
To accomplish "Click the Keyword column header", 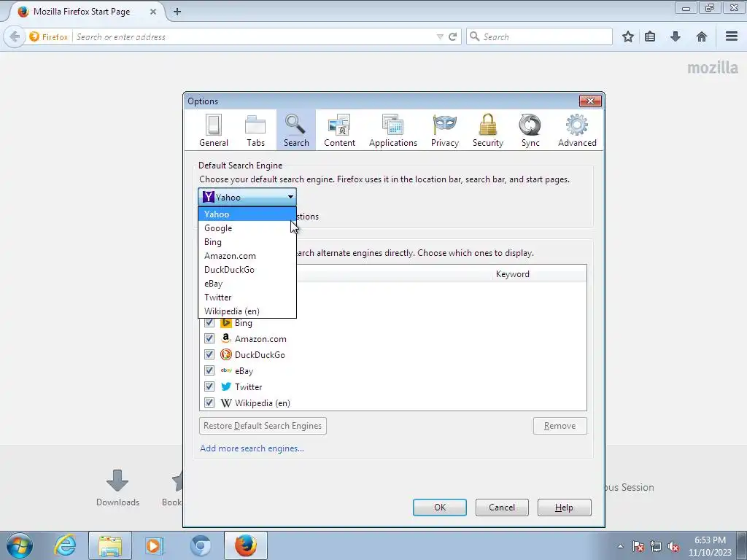I will [539, 274].
